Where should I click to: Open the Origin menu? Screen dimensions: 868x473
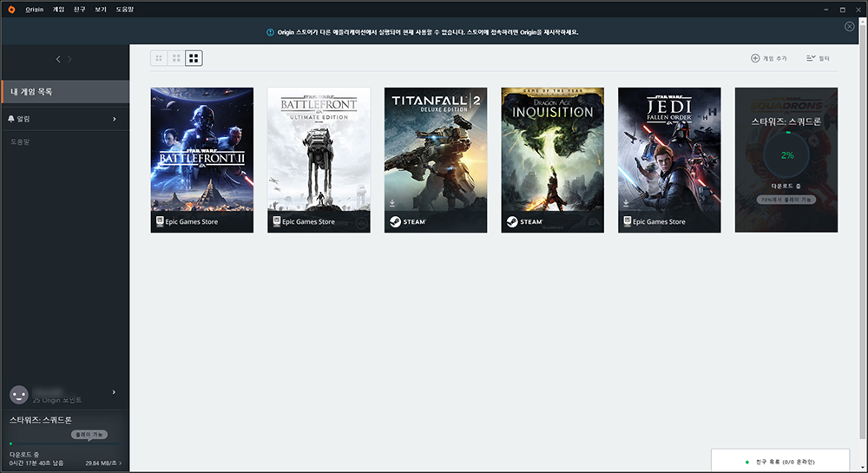pyautogui.click(x=35, y=10)
